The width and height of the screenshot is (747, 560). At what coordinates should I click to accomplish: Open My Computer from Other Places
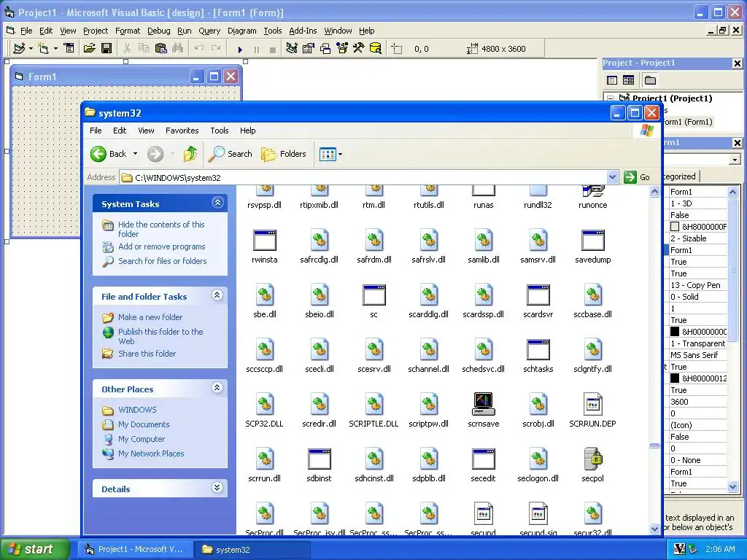pyautogui.click(x=142, y=439)
